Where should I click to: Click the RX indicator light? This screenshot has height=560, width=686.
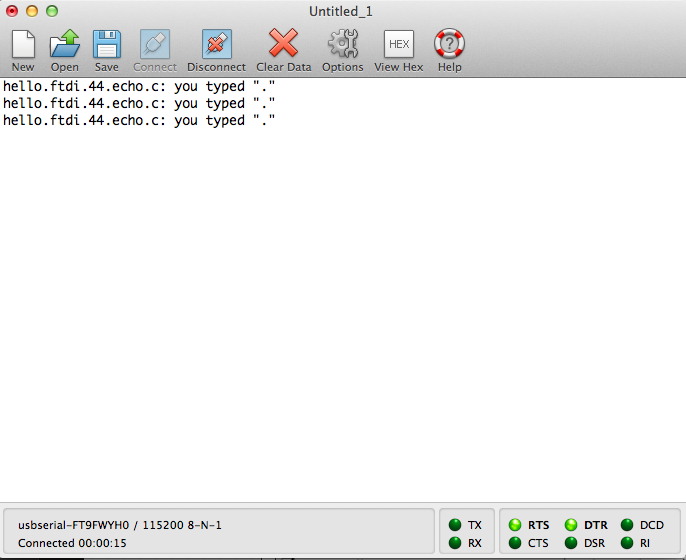pyautogui.click(x=455, y=543)
